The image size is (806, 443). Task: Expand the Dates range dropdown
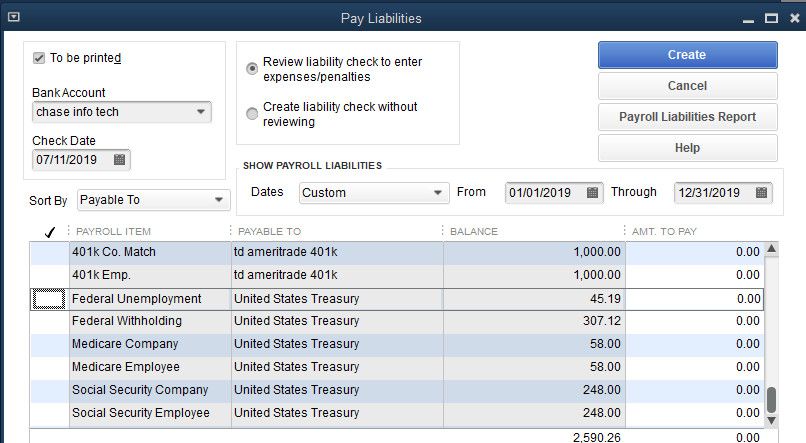[438, 193]
